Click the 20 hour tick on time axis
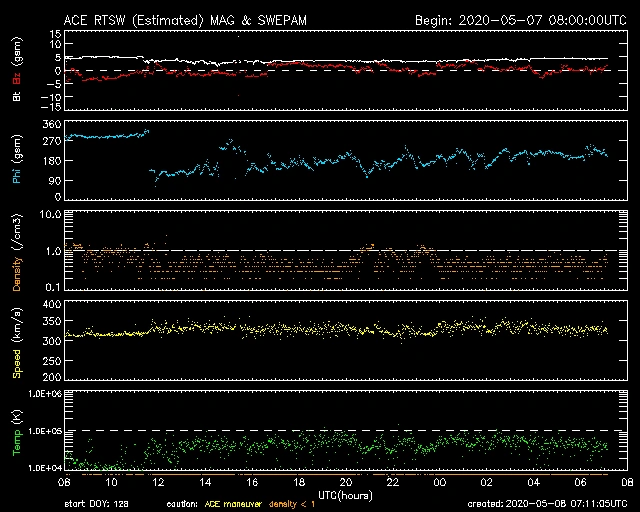This screenshot has width=640, height=512. tap(343, 480)
